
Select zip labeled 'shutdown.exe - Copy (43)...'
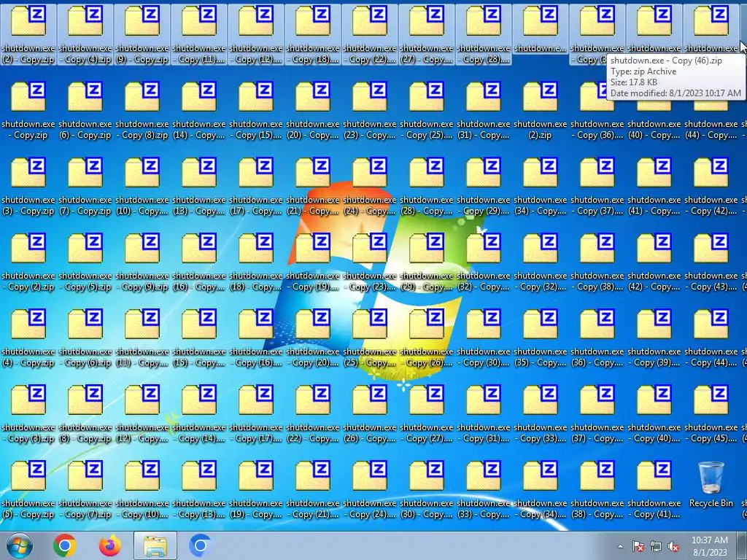coord(711,262)
